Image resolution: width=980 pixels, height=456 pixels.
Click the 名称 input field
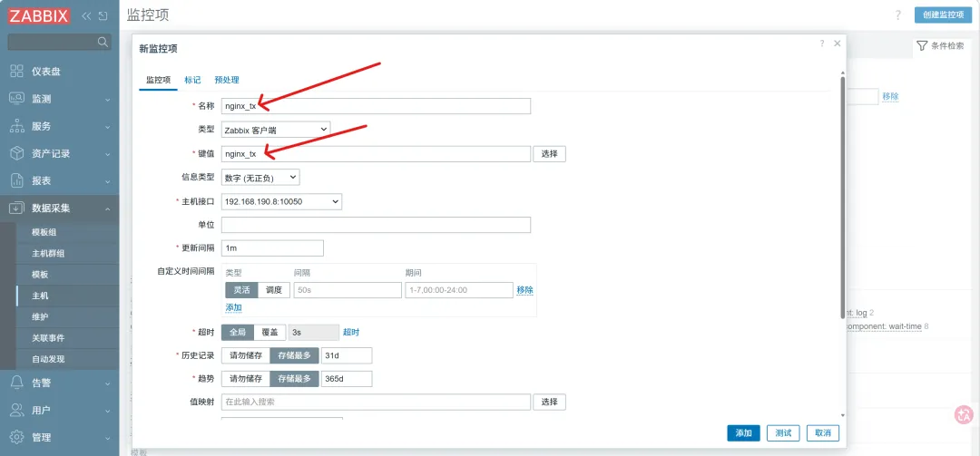pyautogui.click(x=377, y=106)
